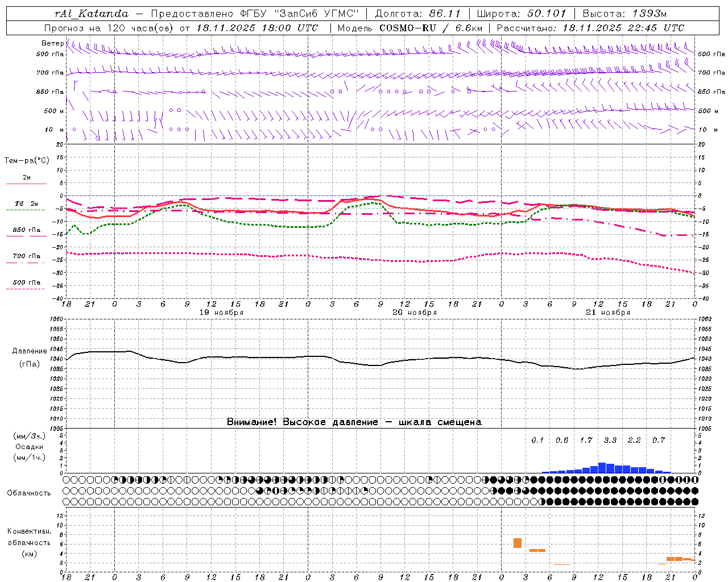Click the (мм/1ч.) precipitation unit label
Image resolution: width=728 pixels, height=582 pixels.
30,458
